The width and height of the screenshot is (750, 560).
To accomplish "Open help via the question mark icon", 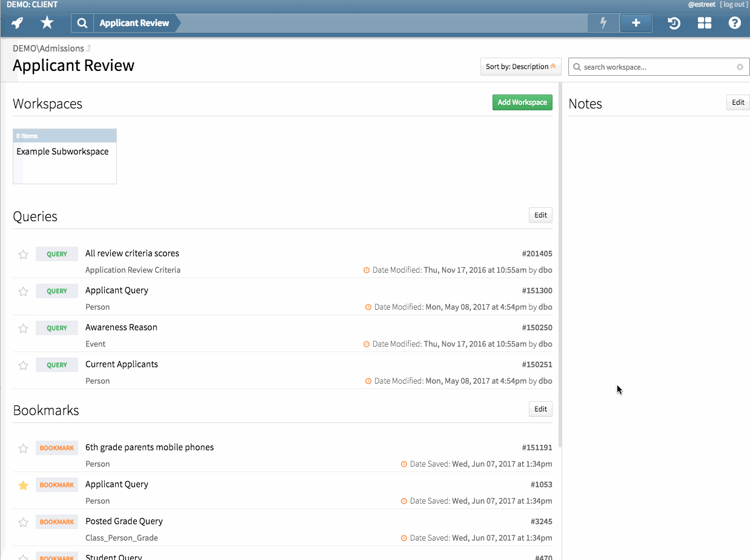I will point(734,22).
